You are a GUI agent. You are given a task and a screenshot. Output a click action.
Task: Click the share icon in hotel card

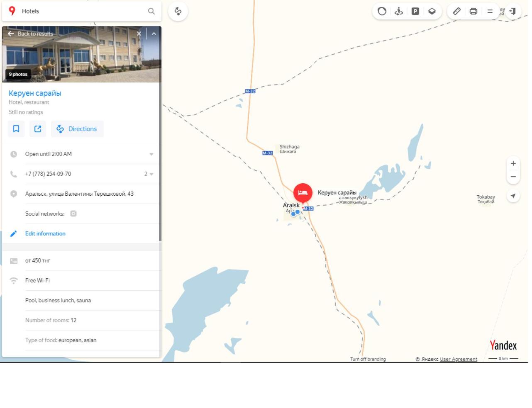coord(38,129)
